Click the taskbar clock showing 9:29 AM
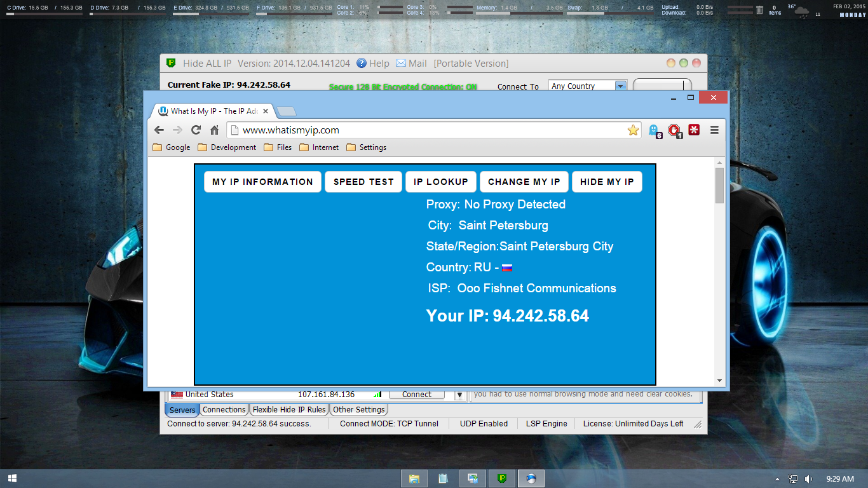This screenshot has width=868, height=488. click(840, 478)
